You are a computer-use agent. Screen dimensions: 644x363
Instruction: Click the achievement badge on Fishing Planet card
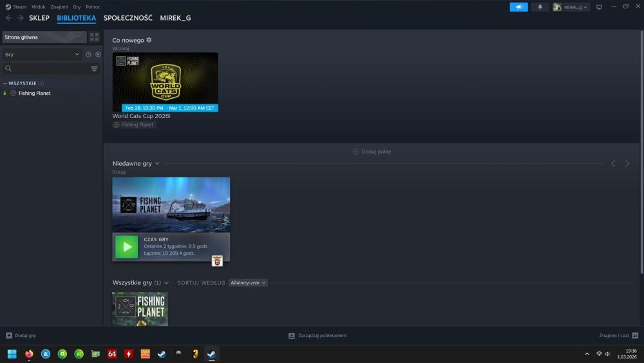217,260
